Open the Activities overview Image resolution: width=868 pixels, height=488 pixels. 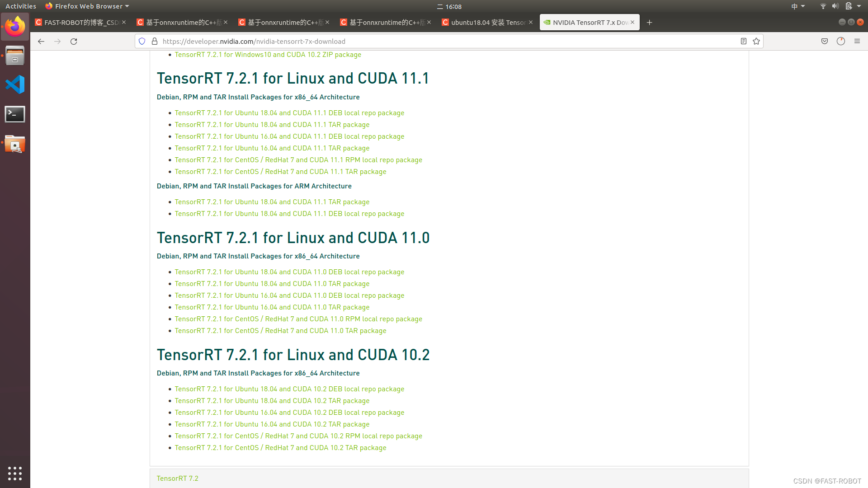pyautogui.click(x=20, y=6)
